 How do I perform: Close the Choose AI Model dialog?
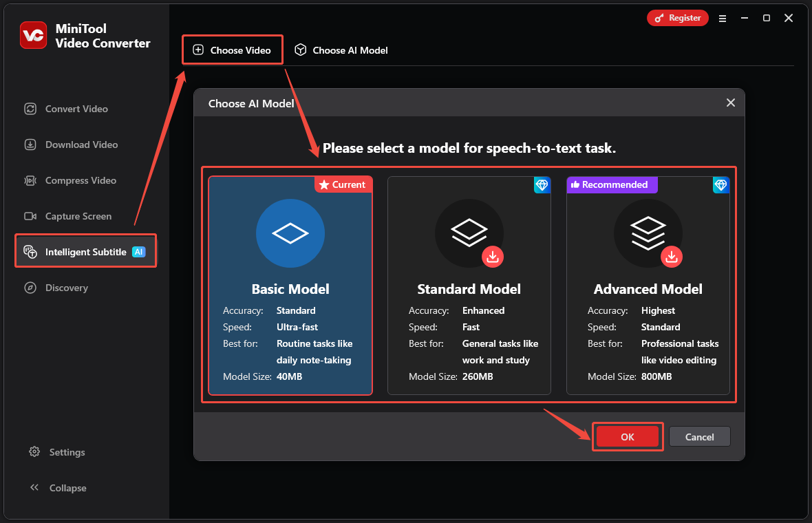(x=730, y=103)
